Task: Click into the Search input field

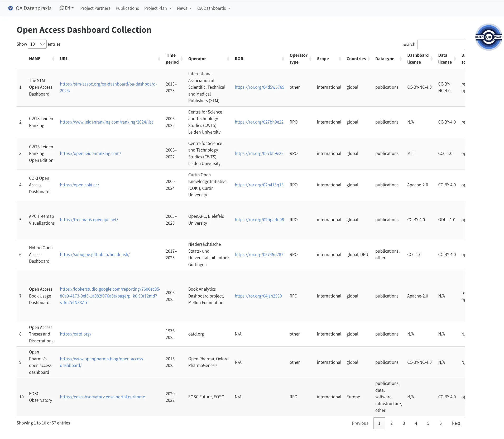Action: (x=441, y=44)
